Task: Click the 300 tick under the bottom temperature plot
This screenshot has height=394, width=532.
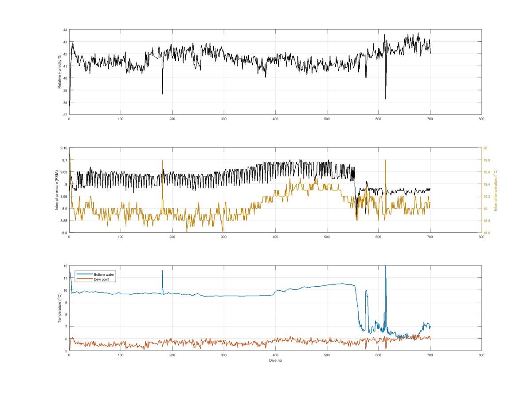Action: [224, 355]
